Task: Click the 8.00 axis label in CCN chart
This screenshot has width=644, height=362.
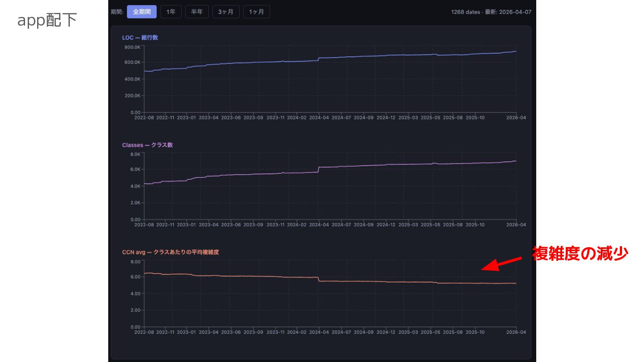Action: pyautogui.click(x=136, y=261)
